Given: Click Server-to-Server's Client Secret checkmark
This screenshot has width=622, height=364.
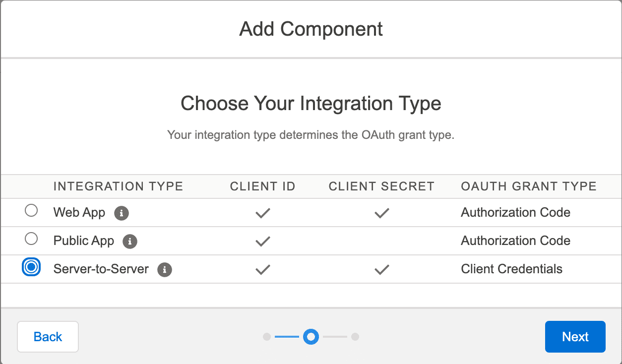Looking at the screenshot, I should click(381, 270).
